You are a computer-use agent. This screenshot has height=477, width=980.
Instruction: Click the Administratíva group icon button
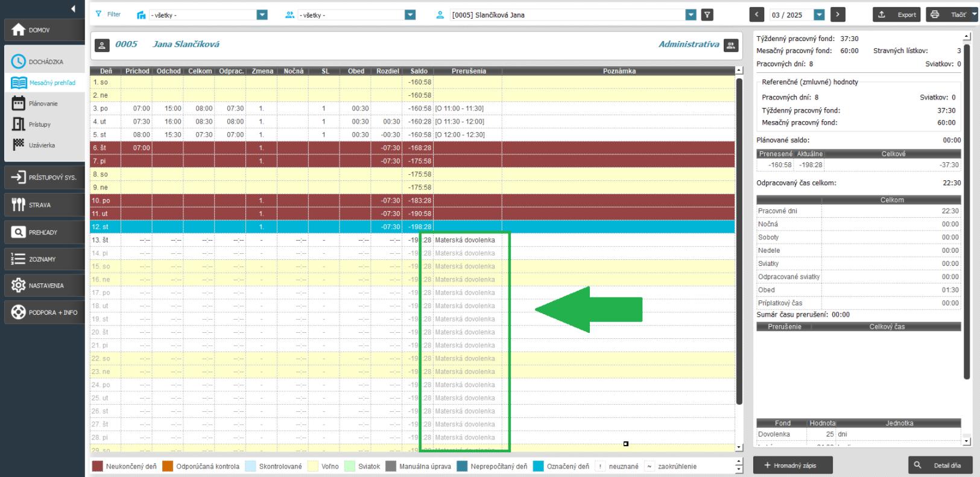click(731, 45)
